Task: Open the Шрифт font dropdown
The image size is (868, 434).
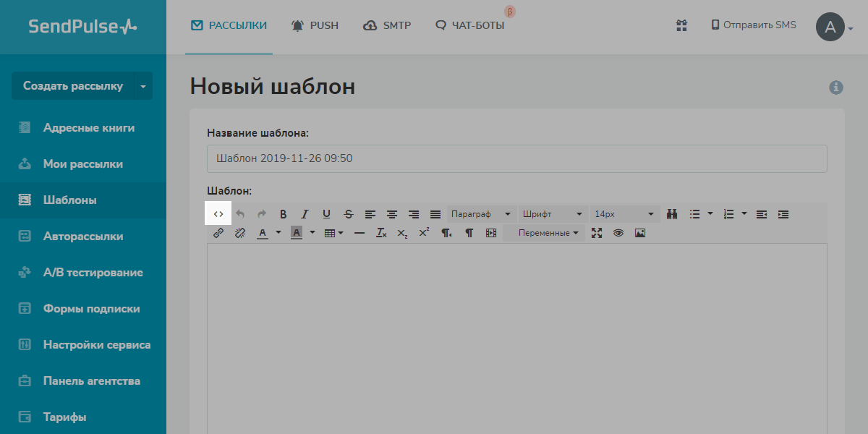Action: click(x=552, y=214)
